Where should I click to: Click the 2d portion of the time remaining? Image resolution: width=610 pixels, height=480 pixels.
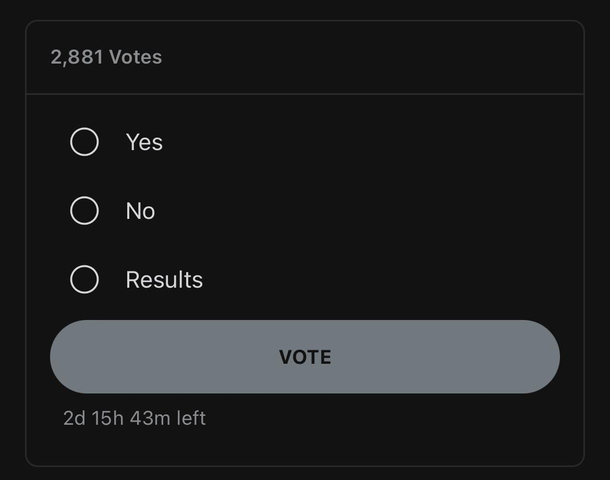click(x=74, y=419)
